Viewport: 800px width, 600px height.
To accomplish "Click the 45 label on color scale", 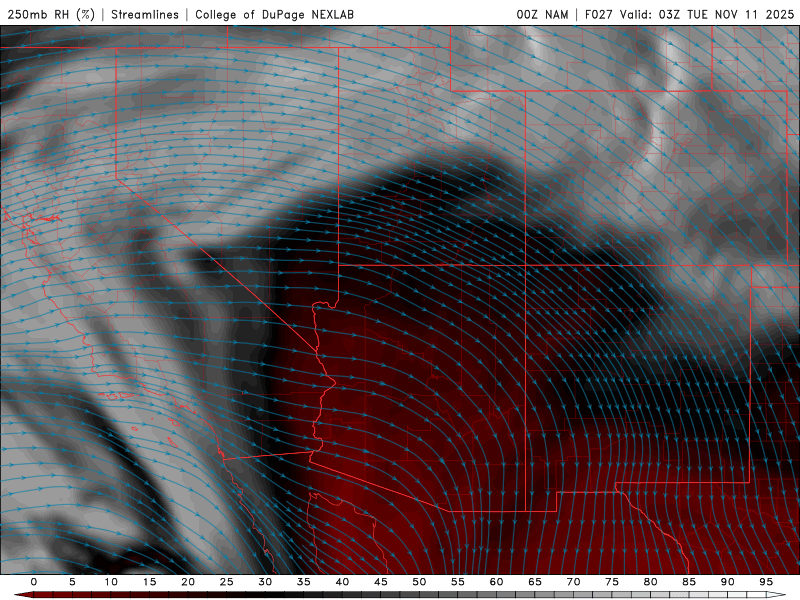I will pyautogui.click(x=381, y=582).
